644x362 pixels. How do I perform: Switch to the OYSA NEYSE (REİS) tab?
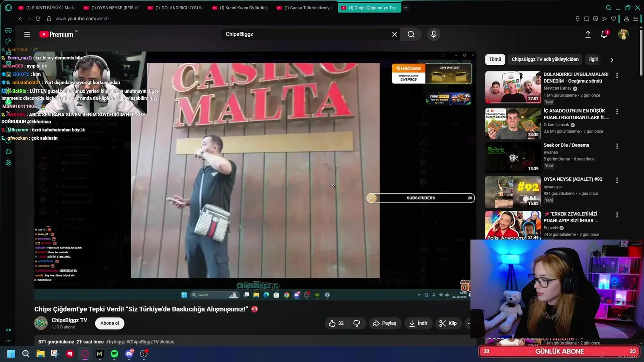point(111,8)
